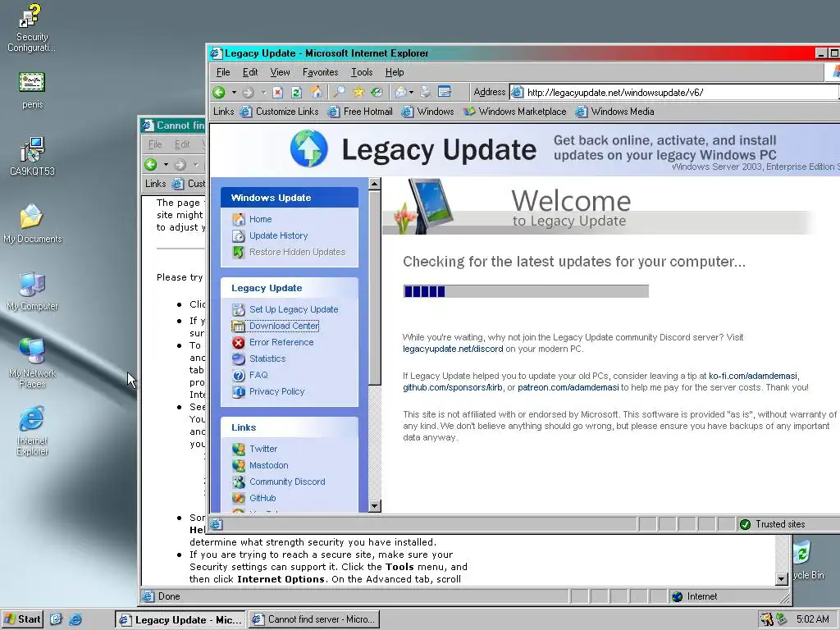Open the Start menu
This screenshot has width=840, height=630.
[x=22, y=619]
